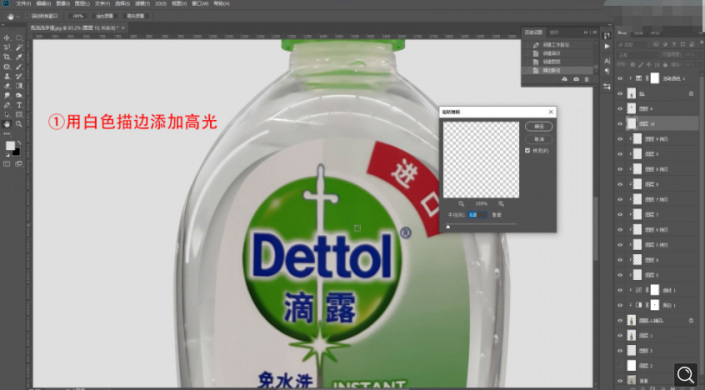Select the Brush tool
The height and width of the screenshot is (390, 705).
click(x=19, y=67)
